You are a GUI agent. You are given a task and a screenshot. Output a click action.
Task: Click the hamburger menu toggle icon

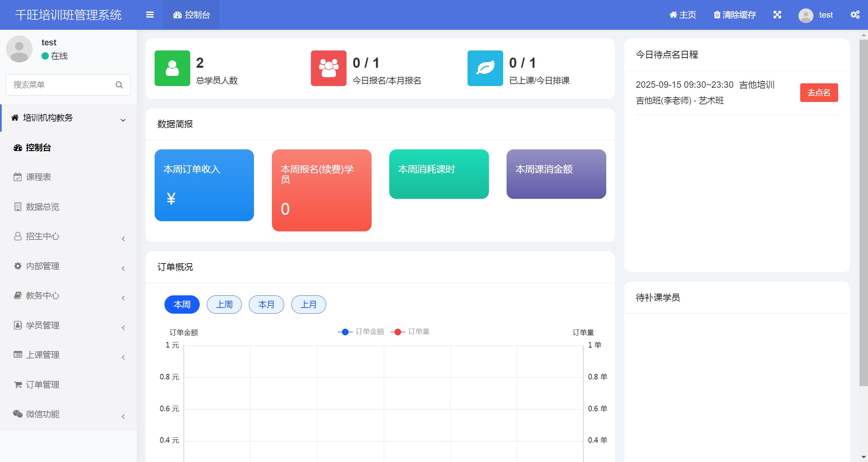150,15
